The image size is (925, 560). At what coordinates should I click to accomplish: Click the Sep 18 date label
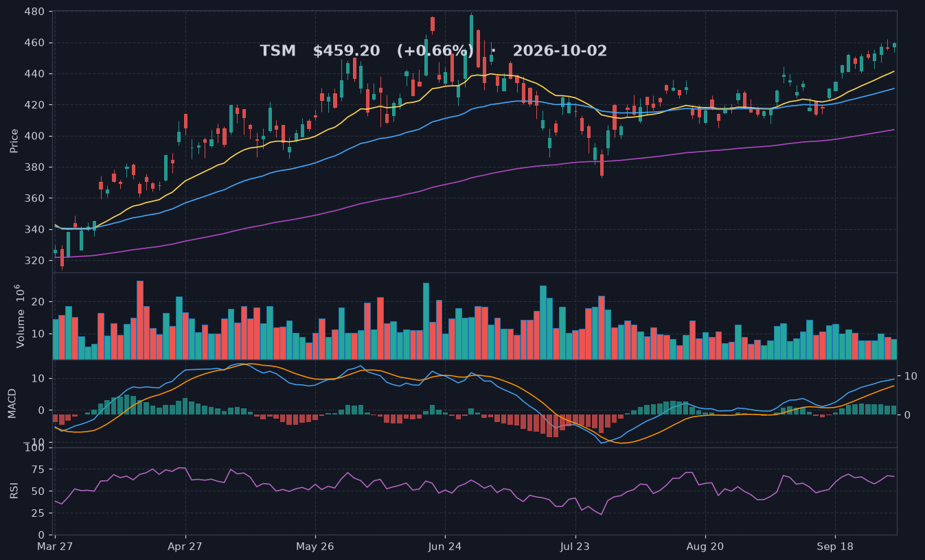pos(835,547)
